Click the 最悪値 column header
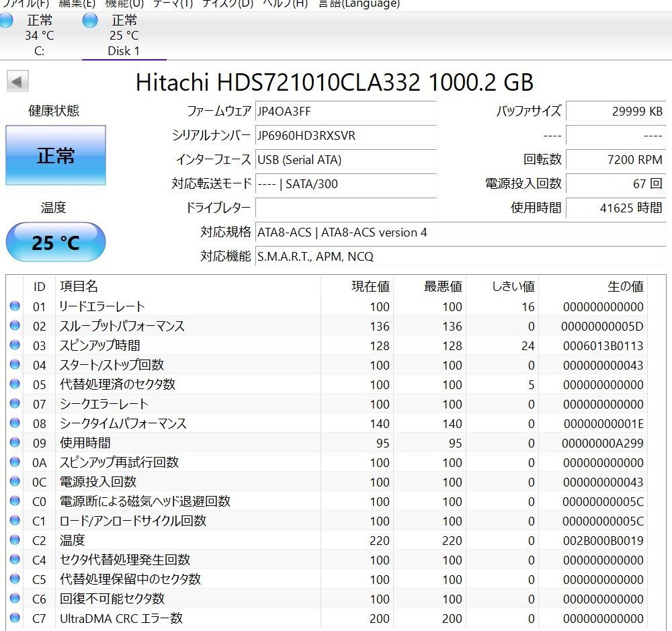This screenshot has width=672, height=631. [430, 286]
